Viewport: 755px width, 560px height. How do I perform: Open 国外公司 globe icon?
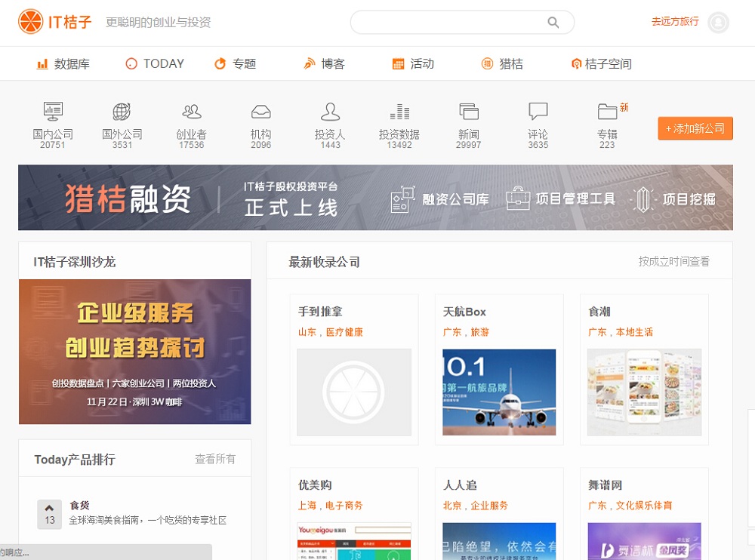click(122, 111)
